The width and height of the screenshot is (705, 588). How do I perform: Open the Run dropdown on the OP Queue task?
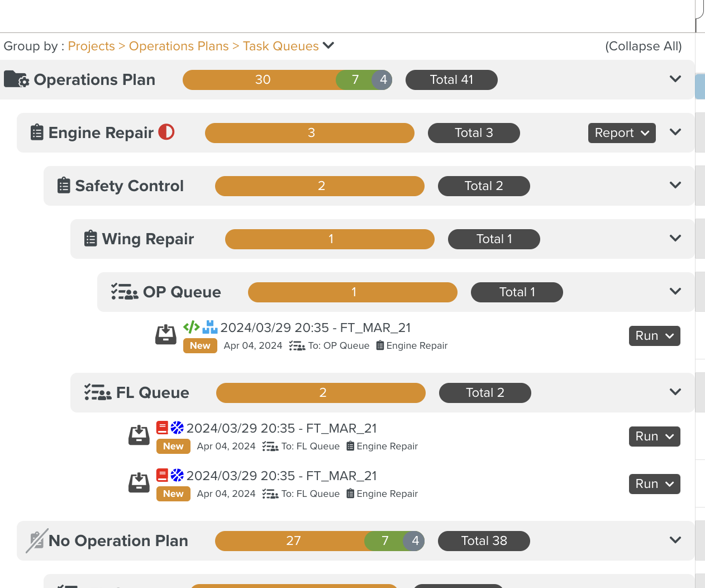click(x=655, y=336)
